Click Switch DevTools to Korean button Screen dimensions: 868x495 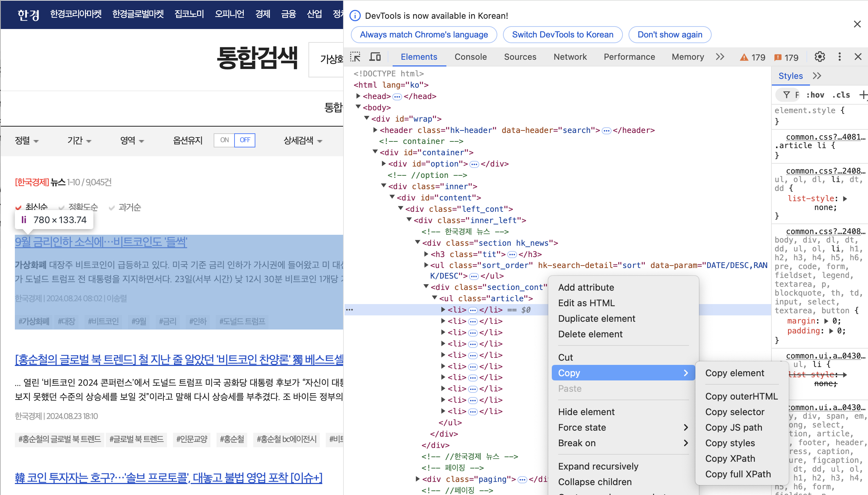click(562, 35)
